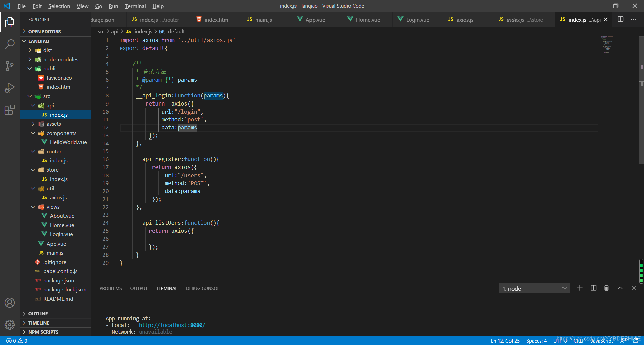Close the index.js api editor tab
Viewport: 644px width, 345px height.
(606, 20)
